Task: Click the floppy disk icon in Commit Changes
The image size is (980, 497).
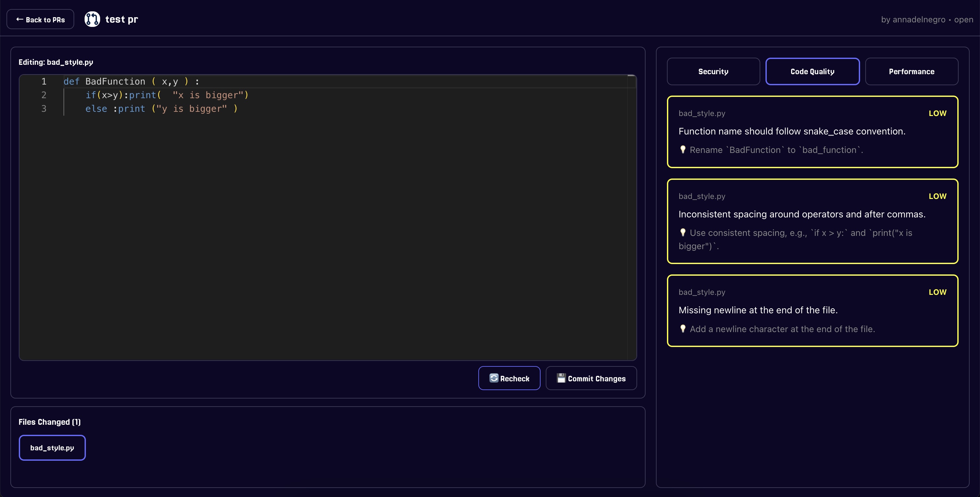Action: 561,378
